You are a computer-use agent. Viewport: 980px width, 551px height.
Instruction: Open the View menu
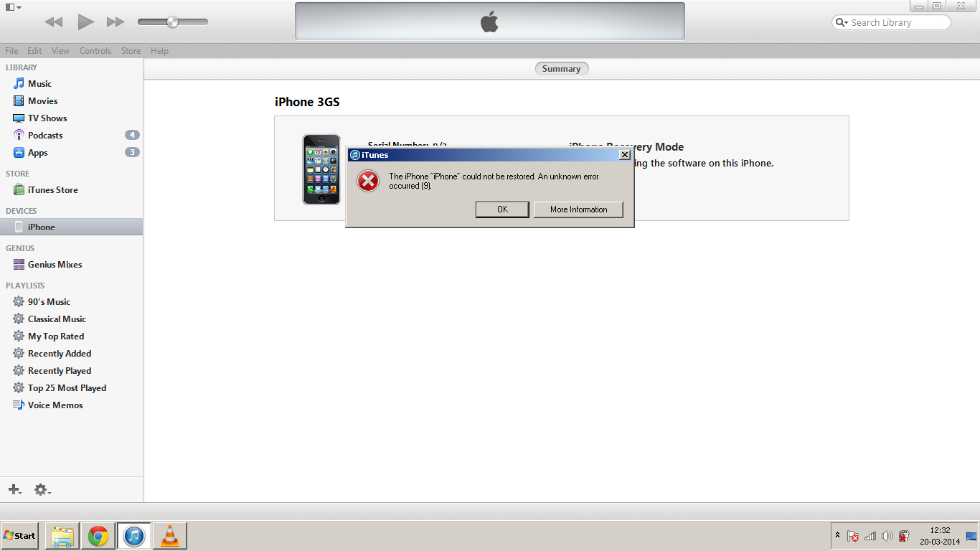pyautogui.click(x=61, y=51)
